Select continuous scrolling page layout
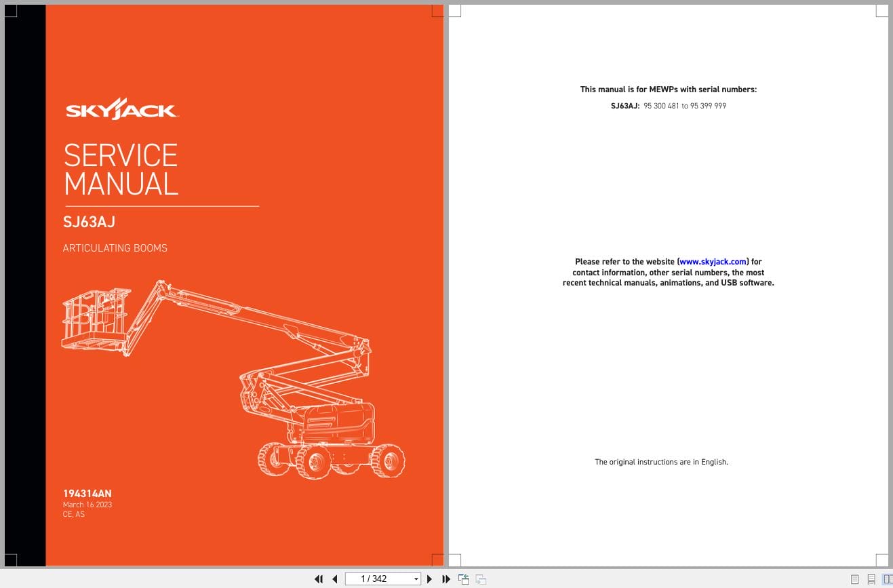Screen dimensions: 893x588 tap(871, 579)
